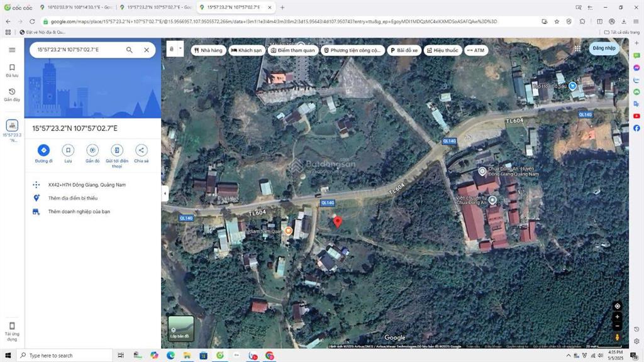
Task: Click the Gần đó nearby icon
Action: pyautogui.click(x=92, y=150)
